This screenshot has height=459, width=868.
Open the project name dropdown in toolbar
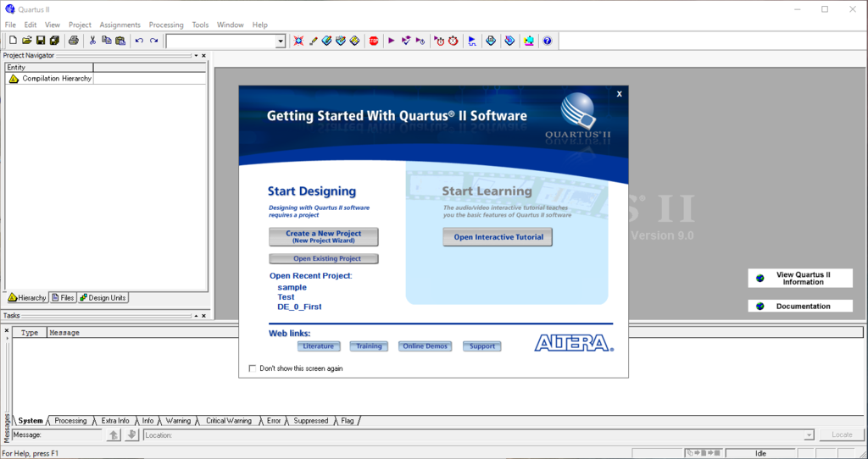tap(280, 41)
